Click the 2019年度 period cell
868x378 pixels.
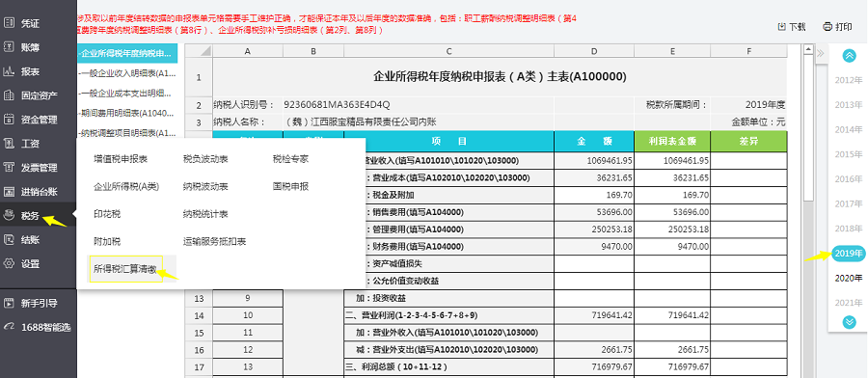[x=748, y=104]
